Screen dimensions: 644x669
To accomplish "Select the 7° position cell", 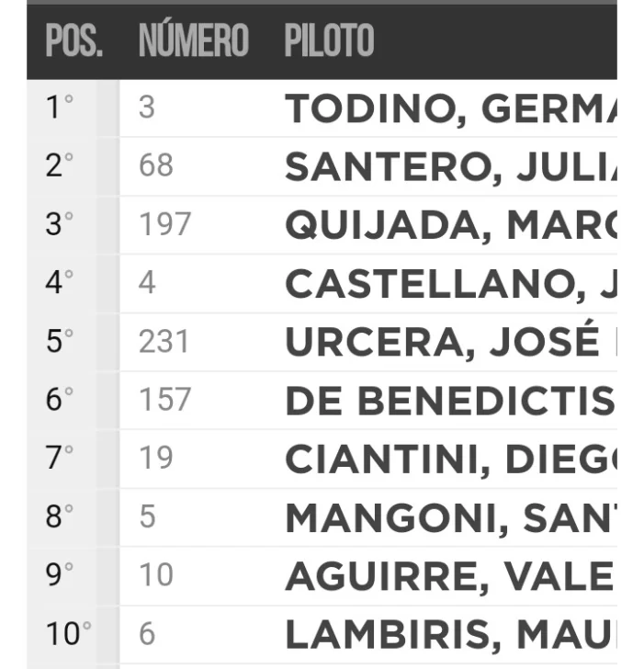I will tap(60, 459).
